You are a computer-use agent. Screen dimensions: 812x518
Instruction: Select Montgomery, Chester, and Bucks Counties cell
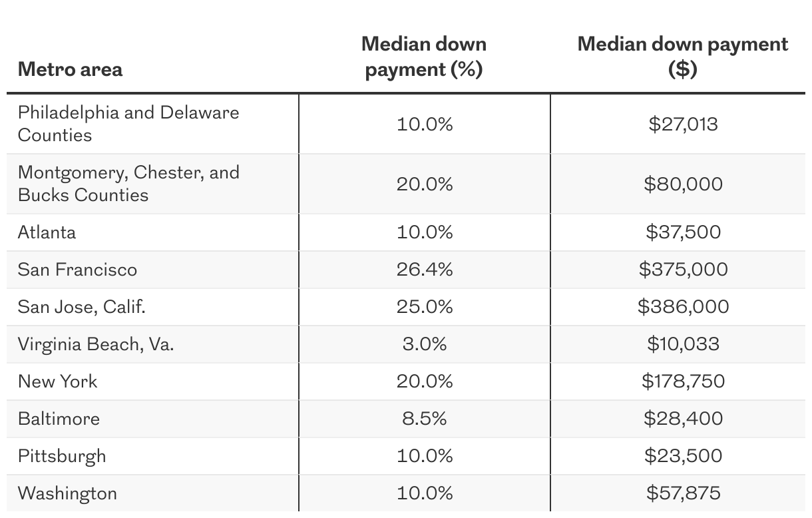tap(128, 184)
